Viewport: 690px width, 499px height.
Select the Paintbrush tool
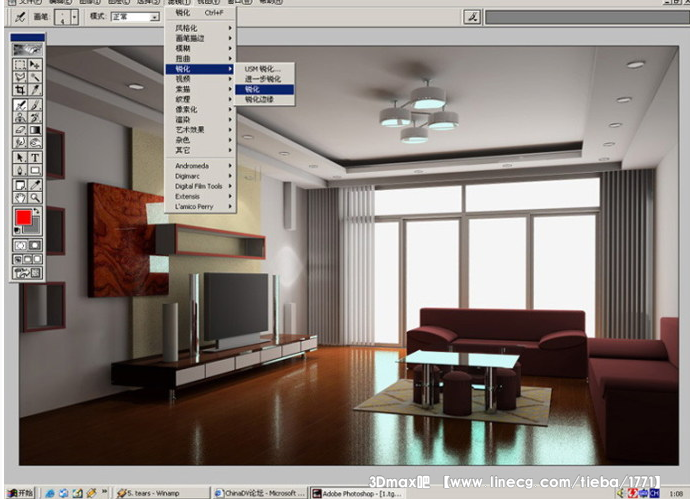[35, 105]
